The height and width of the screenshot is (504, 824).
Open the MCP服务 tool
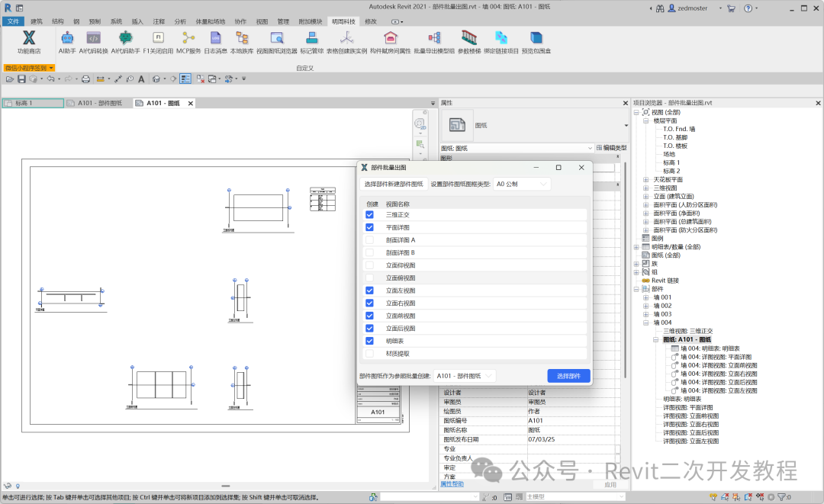188,41
